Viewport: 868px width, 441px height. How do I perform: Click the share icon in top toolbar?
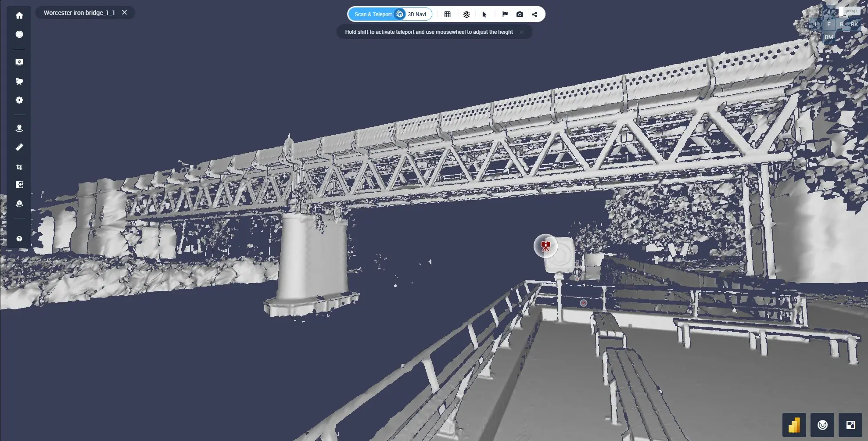click(534, 14)
